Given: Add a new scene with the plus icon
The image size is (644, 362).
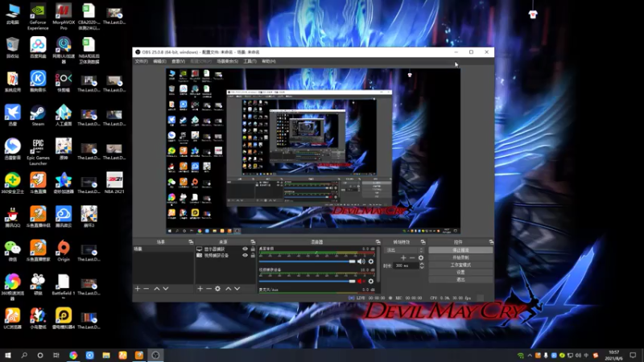Looking at the screenshot, I should pos(138,289).
